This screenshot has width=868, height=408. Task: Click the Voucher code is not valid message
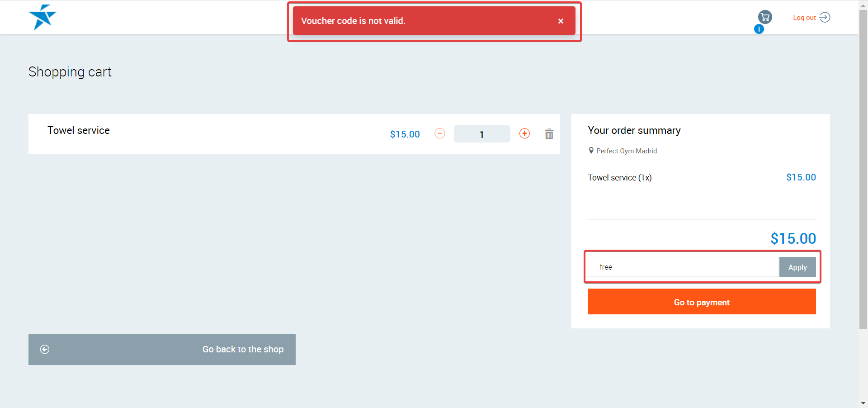coord(353,21)
